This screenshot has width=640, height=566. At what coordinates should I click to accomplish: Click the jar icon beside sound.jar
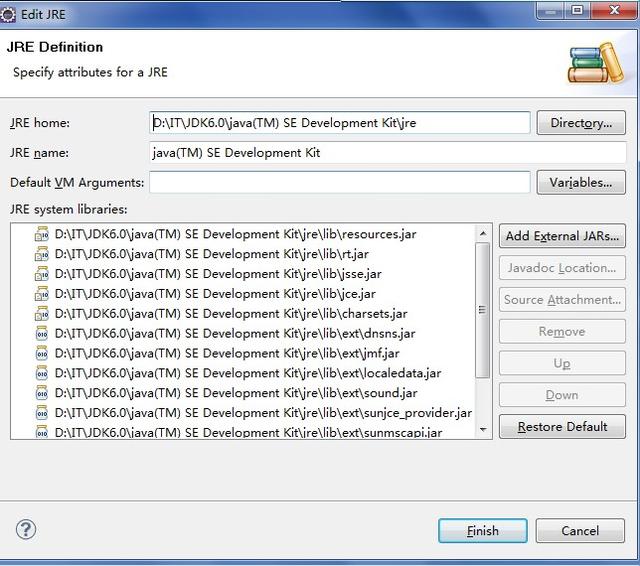pyautogui.click(x=42, y=393)
